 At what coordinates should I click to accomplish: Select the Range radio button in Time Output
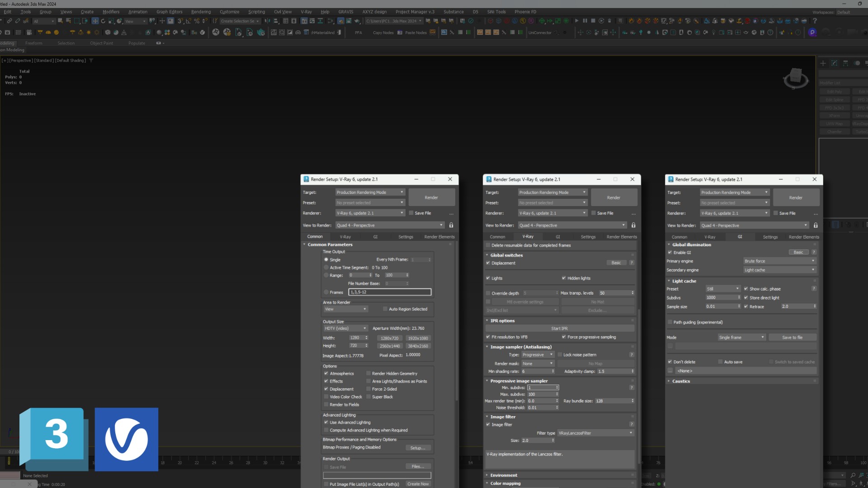tap(326, 275)
